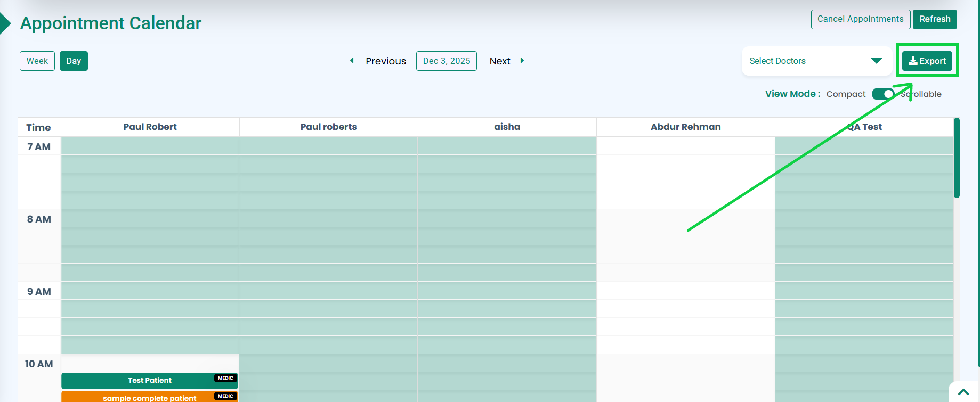Open the Dec 3, 2025 date picker
The height and width of the screenshot is (402, 980).
pyautogui.click(x=446, y=61)
